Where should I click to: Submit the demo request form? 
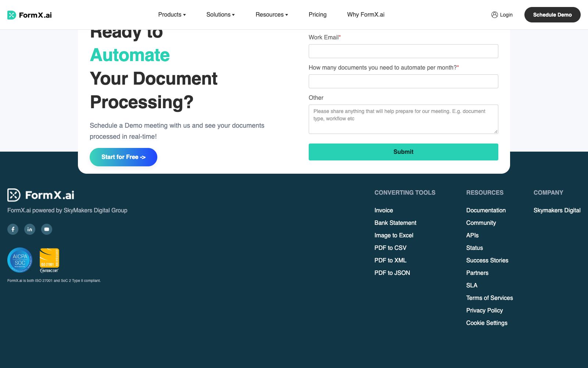(404, 152)
